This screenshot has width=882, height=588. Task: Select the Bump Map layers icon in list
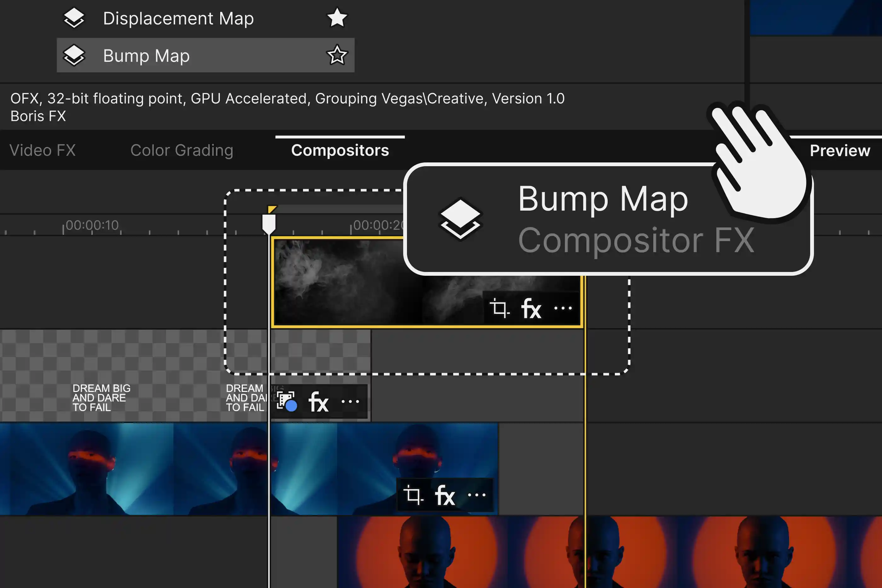click(74, 55)
